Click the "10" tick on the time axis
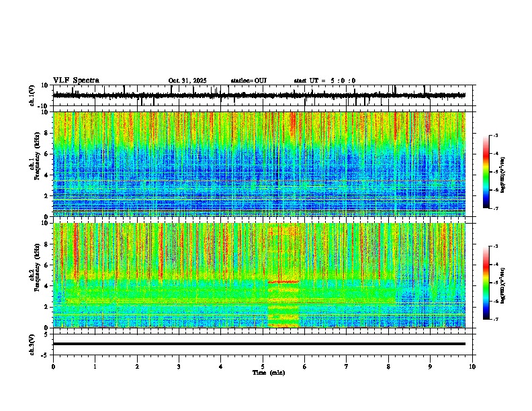Image resolution: width=532 pixels, height=411 pixels. click(472, 367)
